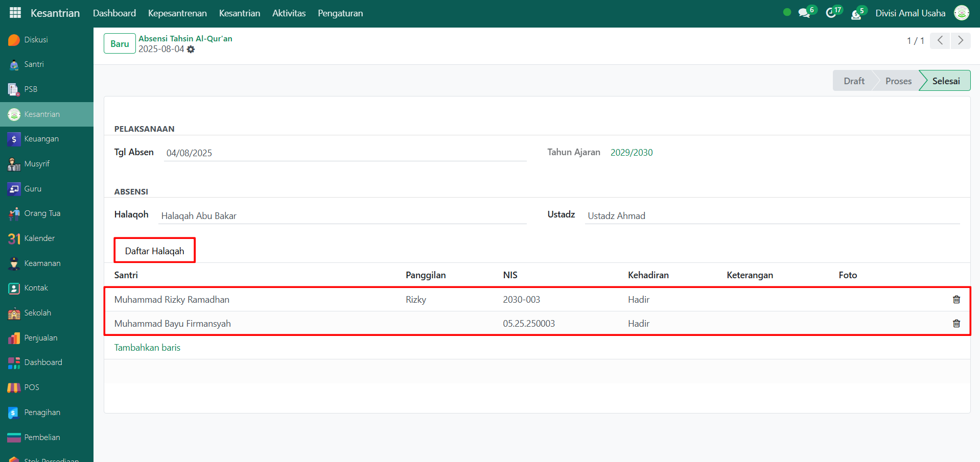This screenshot has width=980, height=462.
Task: Click Tambahkan baris link
Action: (147, 348)
